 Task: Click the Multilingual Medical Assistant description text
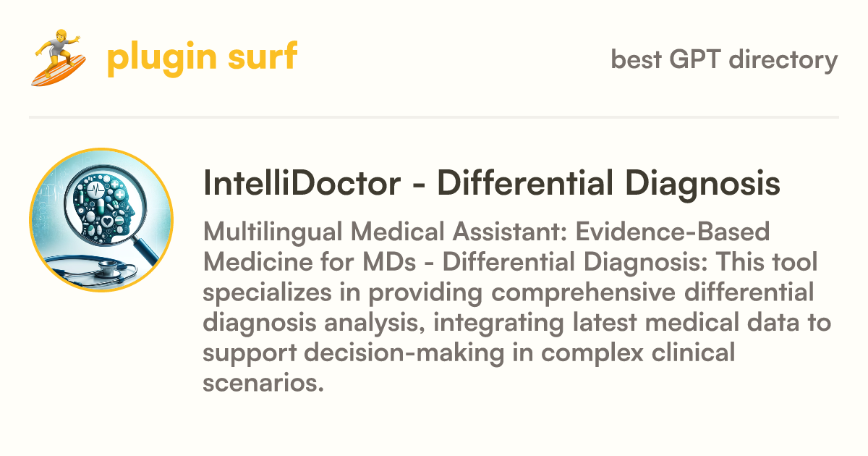pos(519,308)
